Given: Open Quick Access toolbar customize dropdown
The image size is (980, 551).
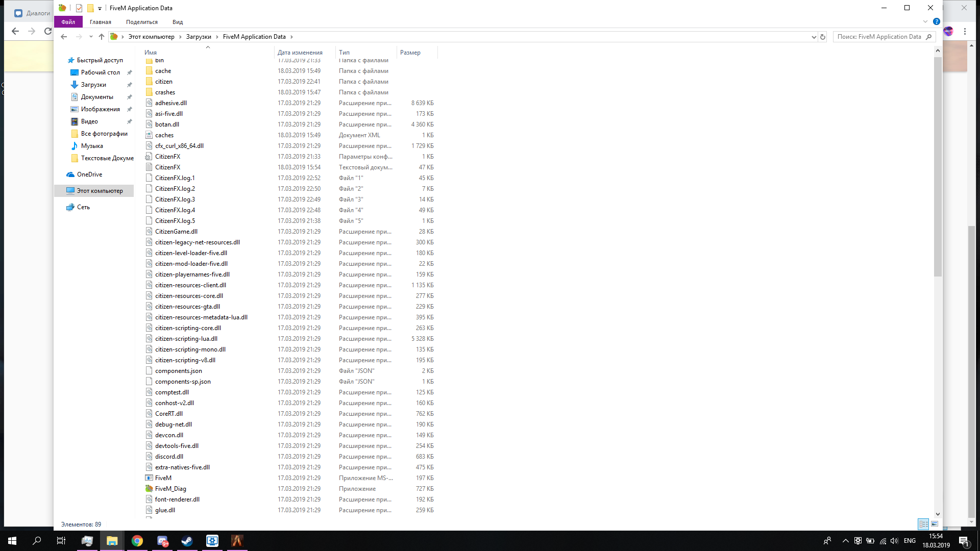Looking at the screenshot, I should point(100,8).
